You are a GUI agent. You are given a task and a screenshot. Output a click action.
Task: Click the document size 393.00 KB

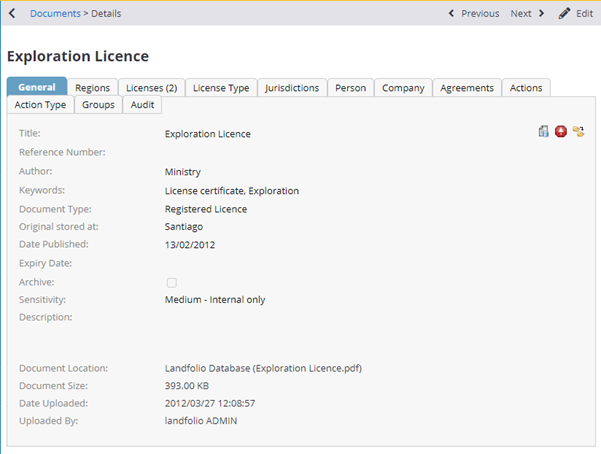point(187,386)
